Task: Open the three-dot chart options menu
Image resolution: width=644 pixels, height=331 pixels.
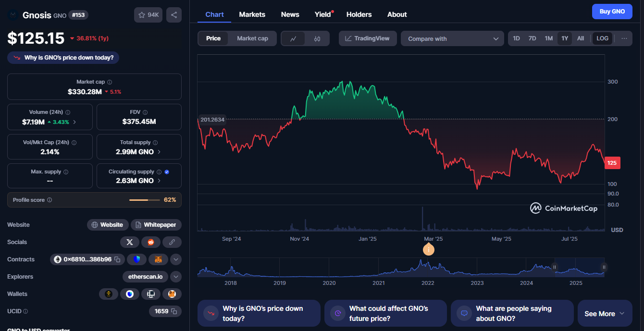Action: coord(624,38)
